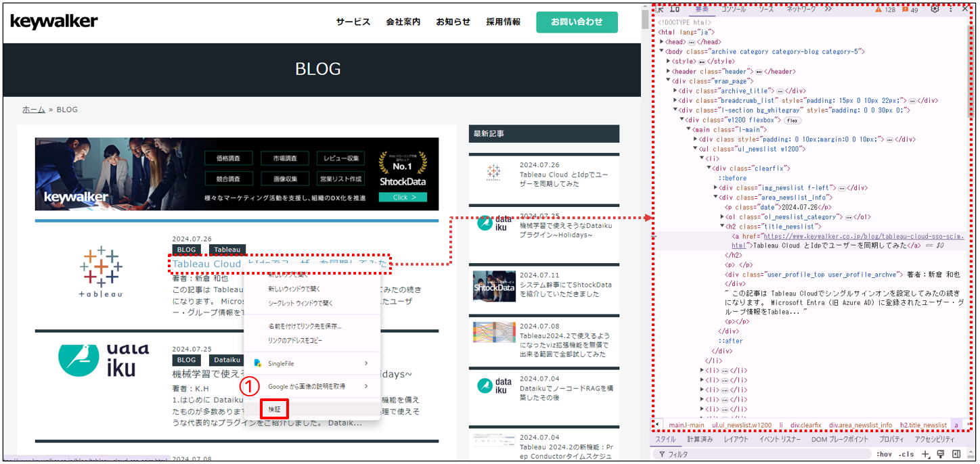Choose 名前を付けてリンク先を保存 in context menu
Screen dimensions: 980x464
305,326
